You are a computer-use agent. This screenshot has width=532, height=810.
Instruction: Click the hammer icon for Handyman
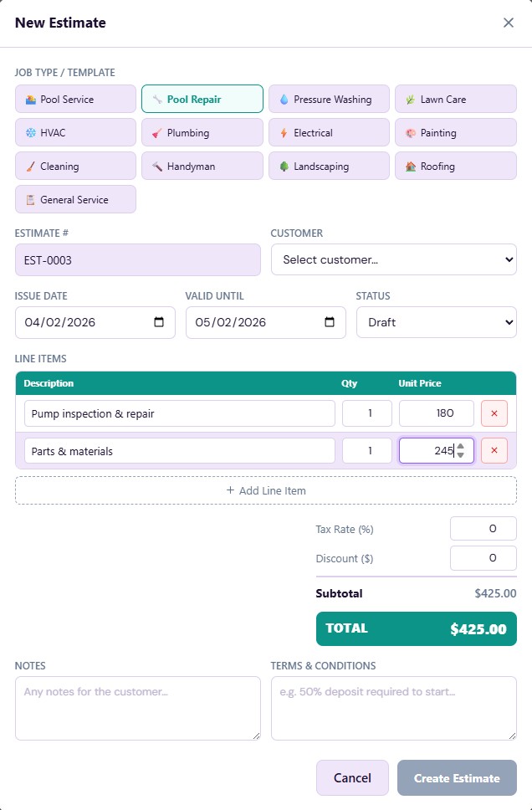(157, 166)
